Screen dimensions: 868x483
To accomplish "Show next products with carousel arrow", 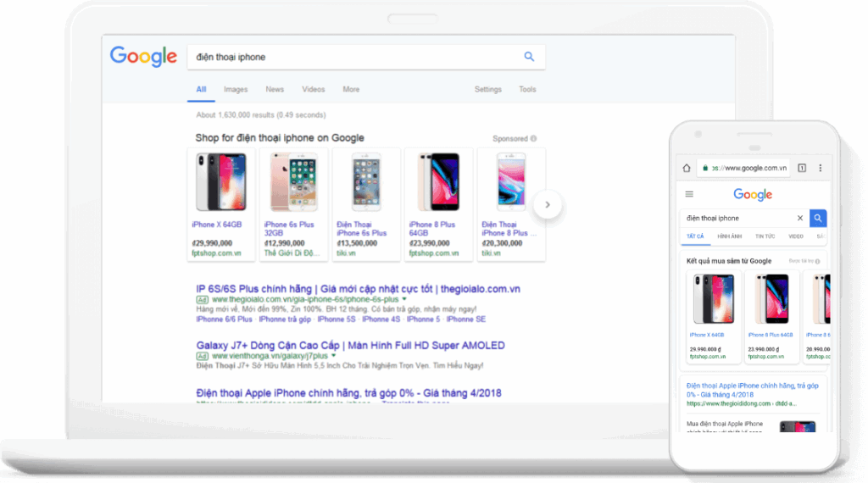I will (x=548, y=204).
